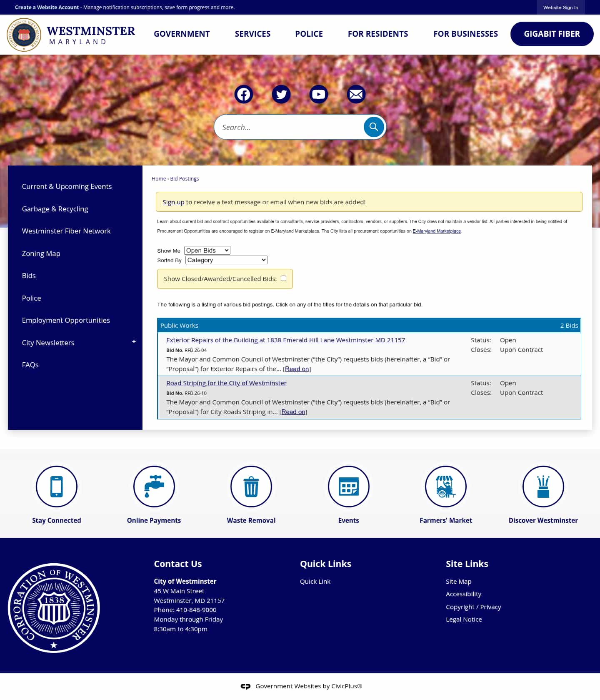Open FAQs in the sidebar
600x700 pixels.
point(30,365)
